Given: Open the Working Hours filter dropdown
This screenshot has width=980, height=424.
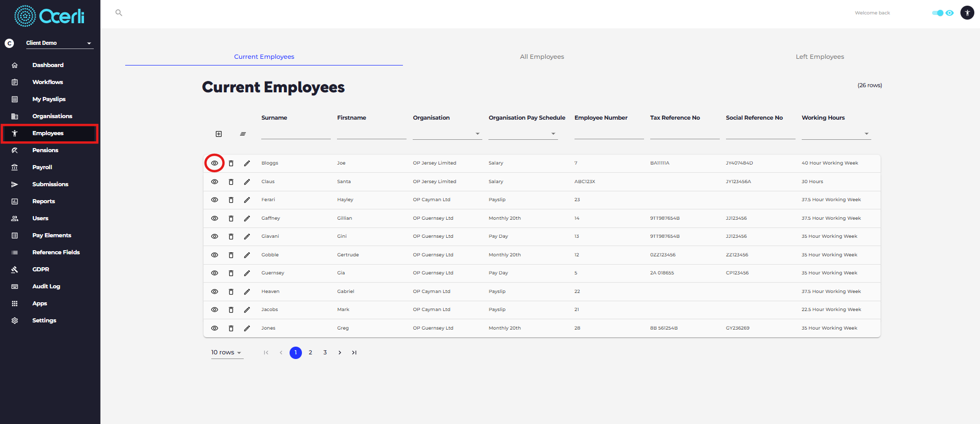Looking at the screenshot, I should [836, 134].
